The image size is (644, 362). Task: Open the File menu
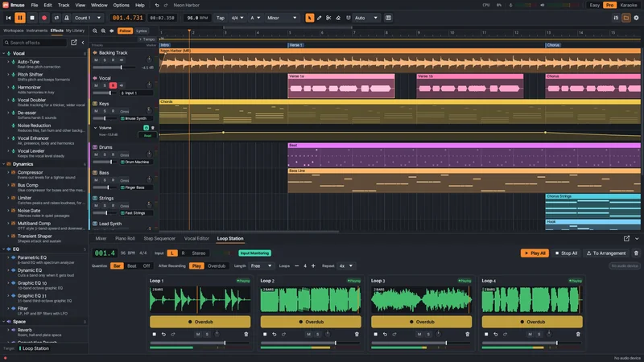(35, 6)
